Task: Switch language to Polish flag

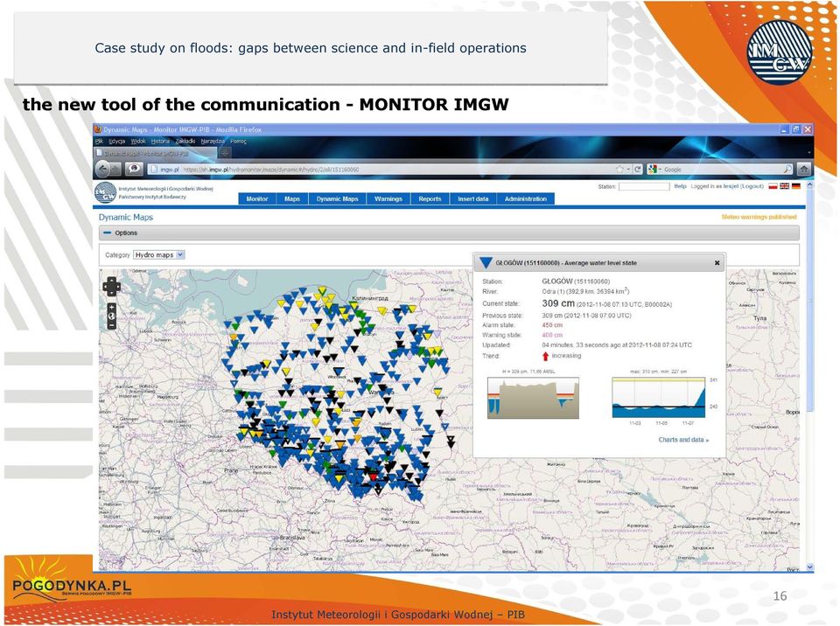Action: pos(773,186)
